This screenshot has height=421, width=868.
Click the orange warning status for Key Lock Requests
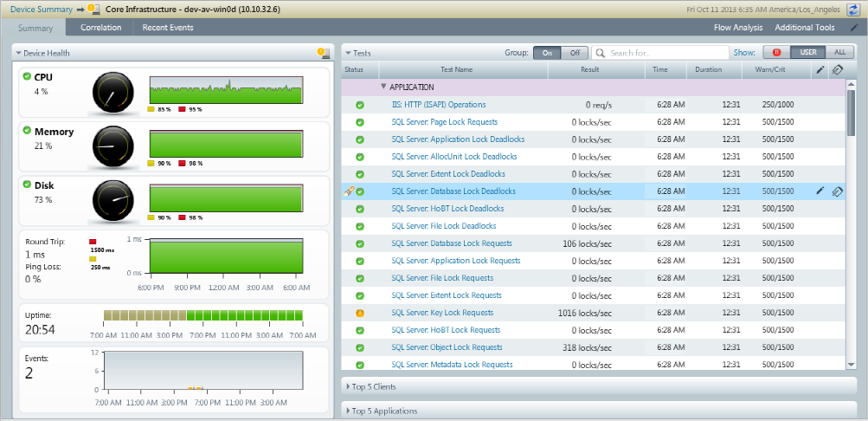[360, 313]
